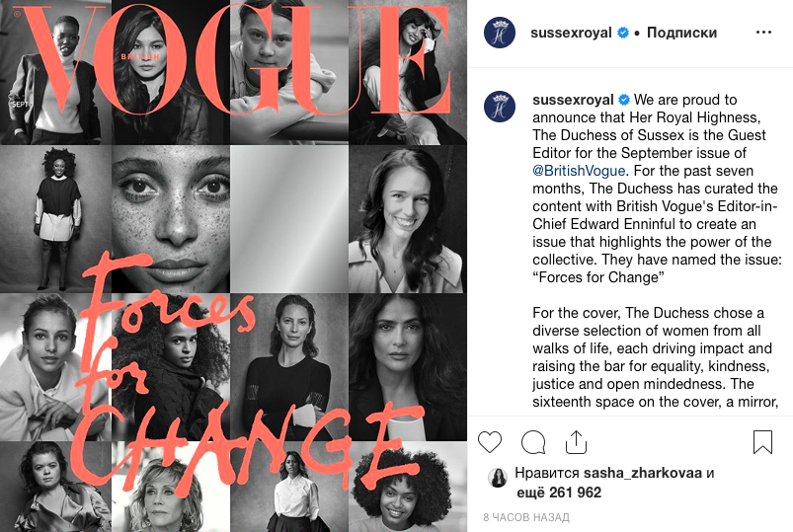The width and height of the screenshot is (793, 532).
Task: Click the caption text about Forces for Change
Action: click(x=656, y=189)
